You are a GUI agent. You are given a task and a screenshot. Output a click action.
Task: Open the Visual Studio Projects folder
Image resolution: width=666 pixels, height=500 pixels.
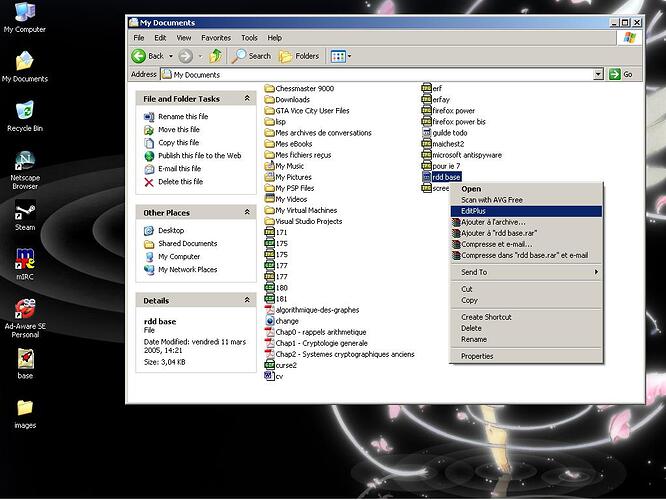tap(308, 221)
